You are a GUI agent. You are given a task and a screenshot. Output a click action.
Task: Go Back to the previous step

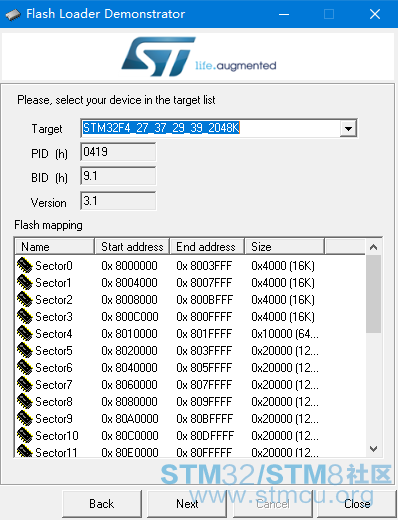click(x=102, y=504)
